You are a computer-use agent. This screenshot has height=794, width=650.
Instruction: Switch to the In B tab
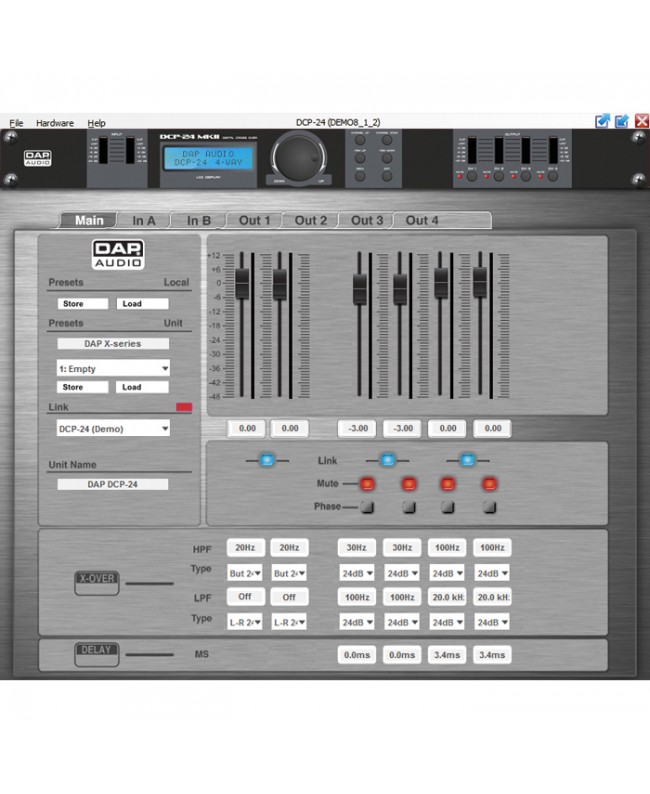pos(199,220)
